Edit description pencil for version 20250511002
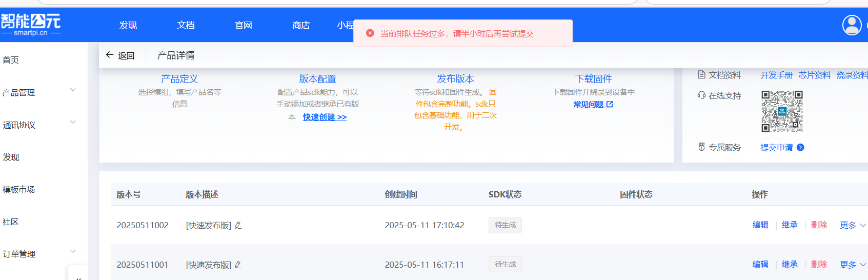This screenshot has height=280, width=868. coord(238,225)
